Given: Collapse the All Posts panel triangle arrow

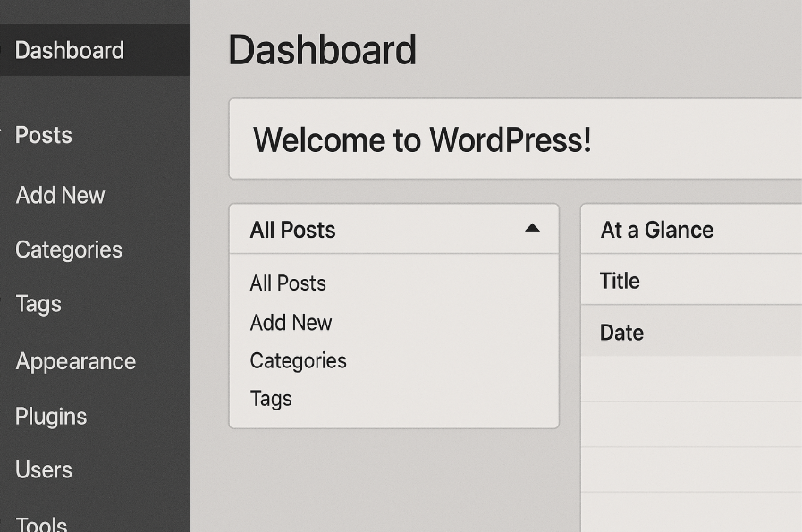Looking at the screenshot, I should click(x=532, y=228).
